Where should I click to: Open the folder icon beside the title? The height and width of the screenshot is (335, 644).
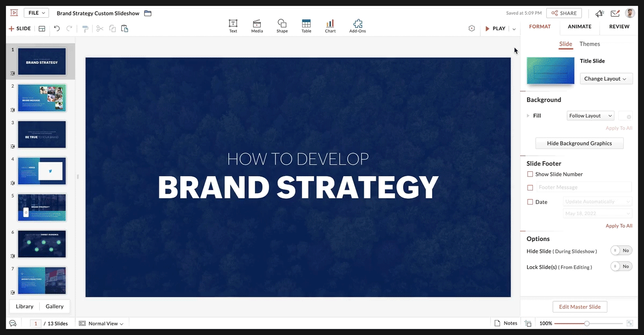[148, 13]
